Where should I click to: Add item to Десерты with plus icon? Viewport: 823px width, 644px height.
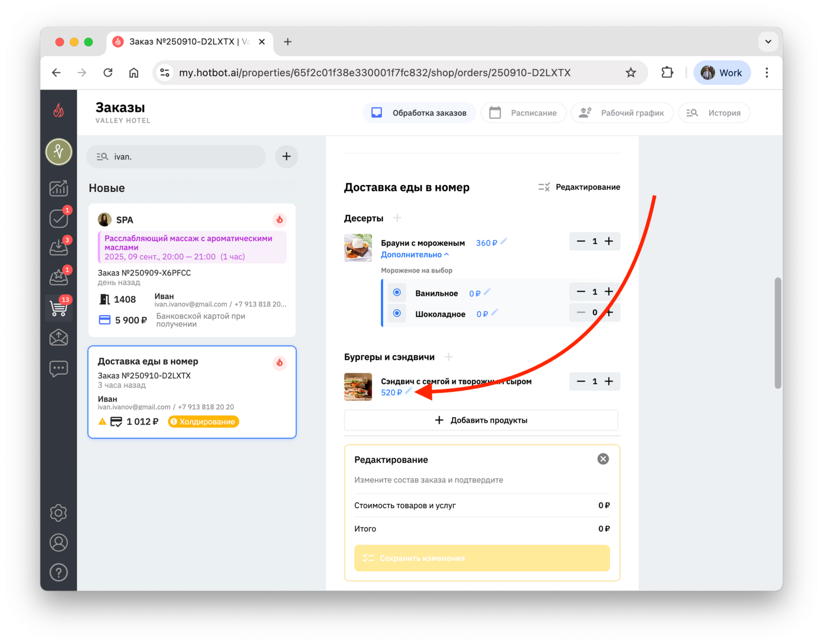coord(397,218)
